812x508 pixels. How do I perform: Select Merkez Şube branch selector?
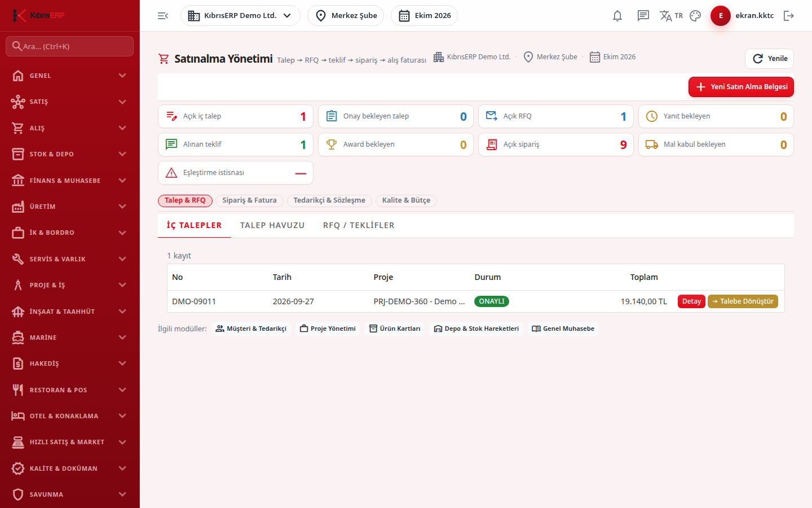coord(346,16)
